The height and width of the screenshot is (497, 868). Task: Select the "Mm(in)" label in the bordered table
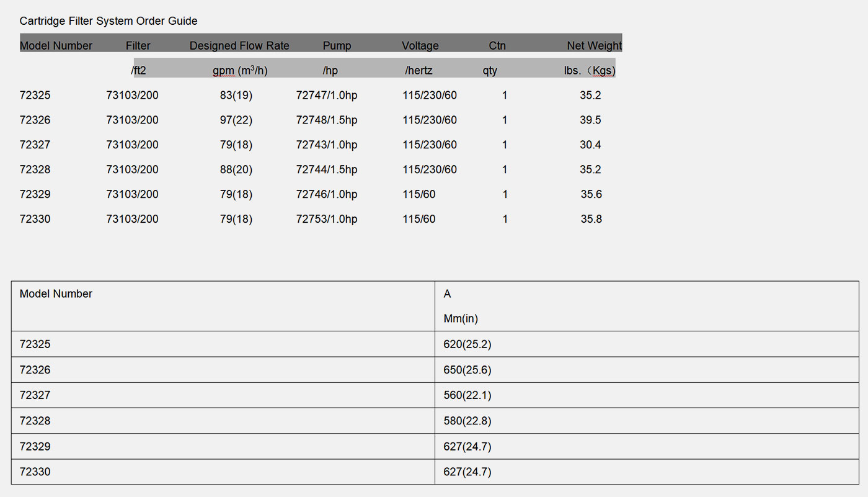click(x=461, y=319)
